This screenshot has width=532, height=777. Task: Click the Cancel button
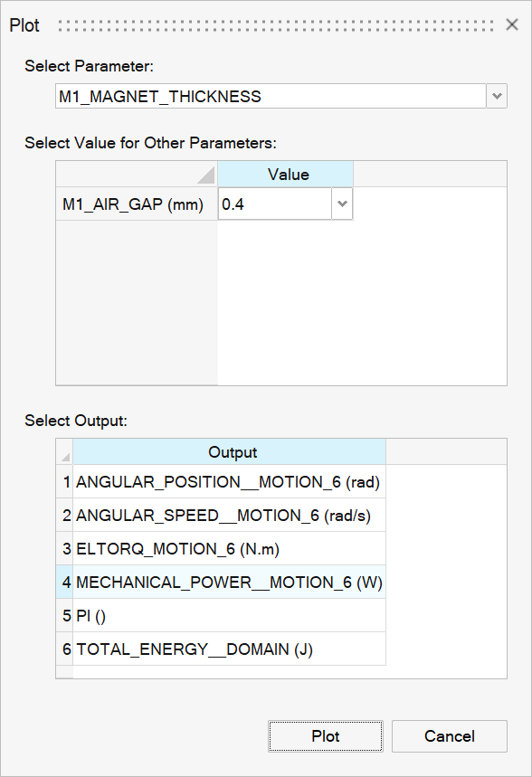tap(449, 736)
